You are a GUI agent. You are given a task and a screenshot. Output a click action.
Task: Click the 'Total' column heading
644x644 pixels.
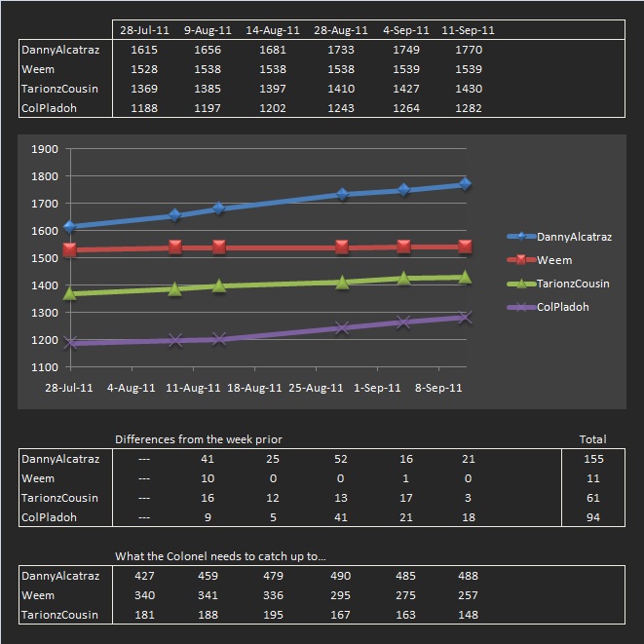(x=592, y=439)
